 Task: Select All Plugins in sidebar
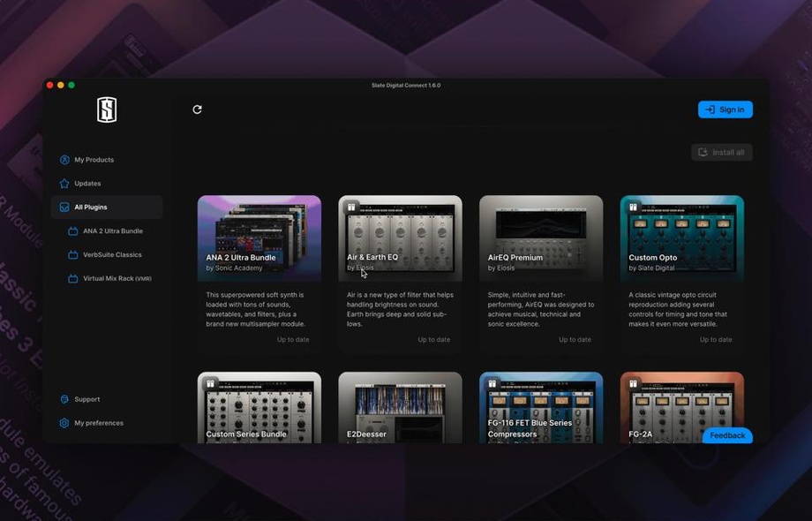[x=107, y=208]
